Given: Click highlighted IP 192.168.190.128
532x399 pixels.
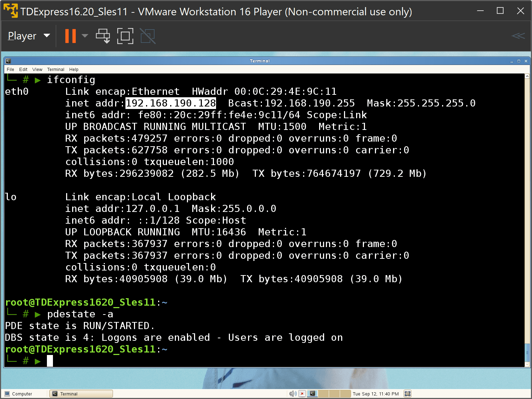Looking at the screenshot, I should [x=171, y=103].
